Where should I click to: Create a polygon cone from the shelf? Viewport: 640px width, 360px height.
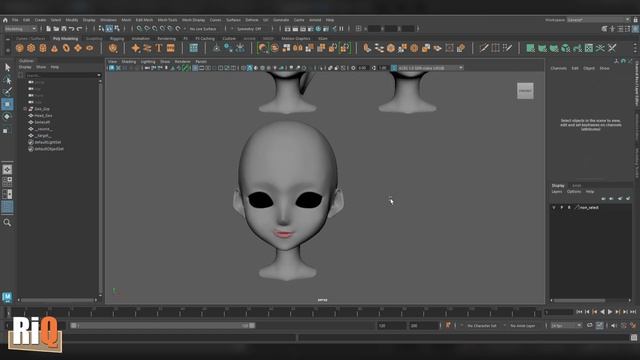(54, 48)
